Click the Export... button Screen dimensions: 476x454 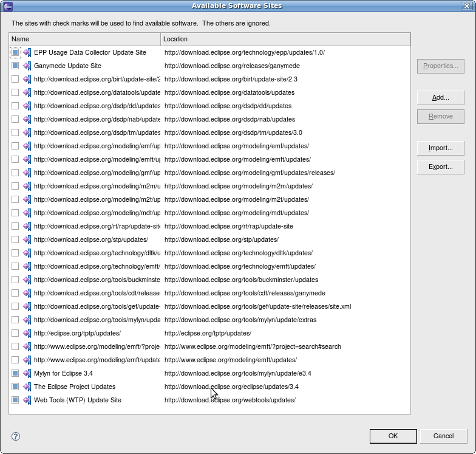click(441, 167)
